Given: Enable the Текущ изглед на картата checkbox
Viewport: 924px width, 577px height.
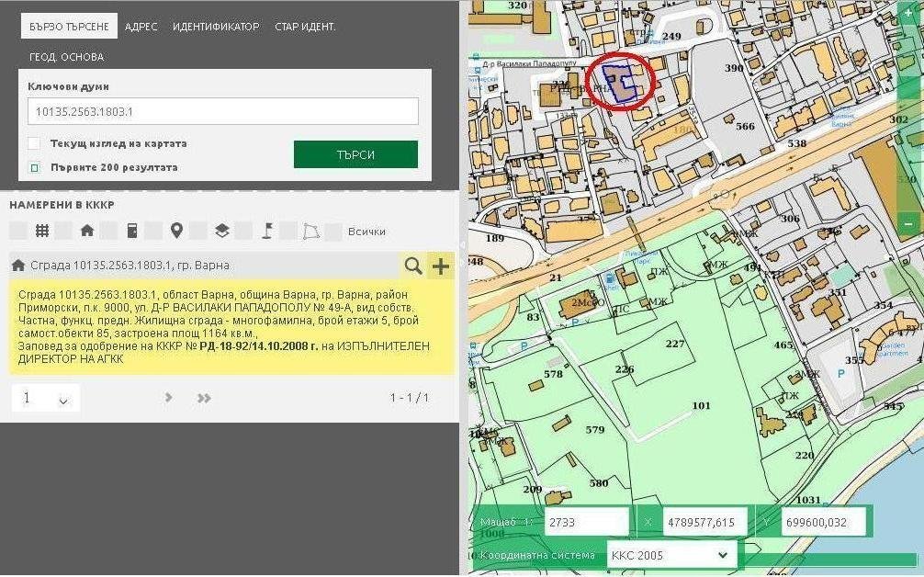Looking at the screenshot, I should 34,143.
